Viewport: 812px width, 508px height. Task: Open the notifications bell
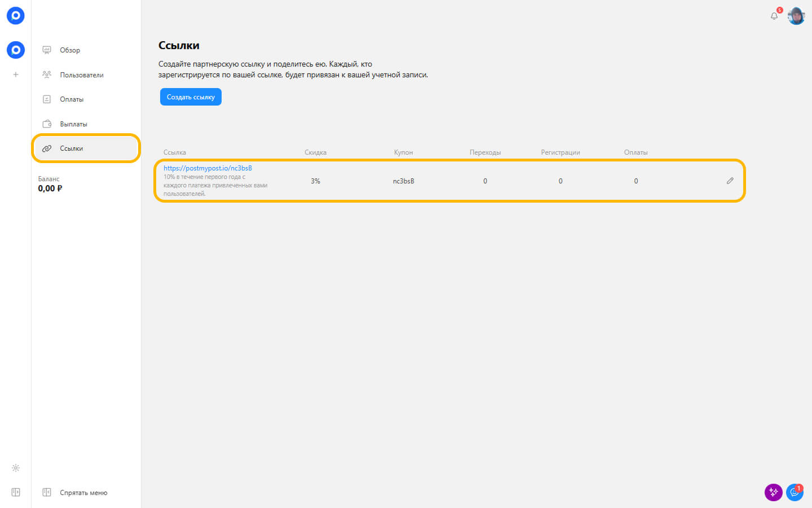[774, 16]
